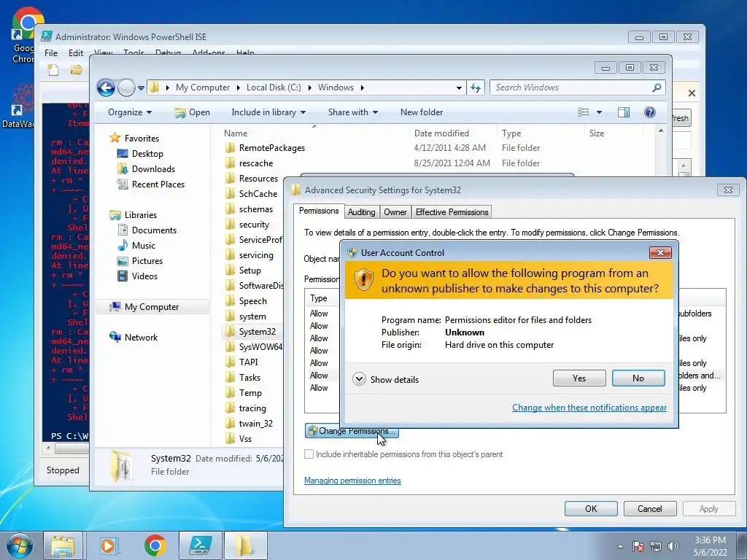
Task: Click Cancel in Advanced Security Settings
Action: point(650,509)
